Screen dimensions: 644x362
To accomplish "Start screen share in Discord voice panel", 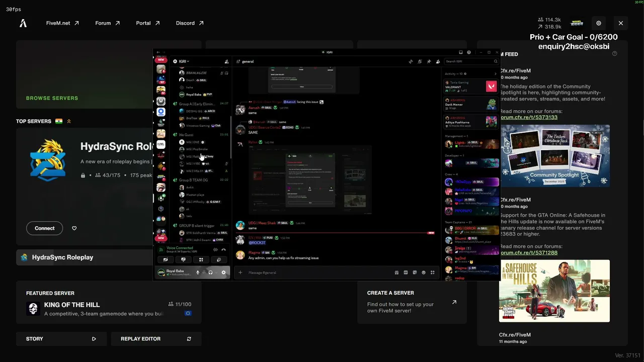I will point(183,259).
